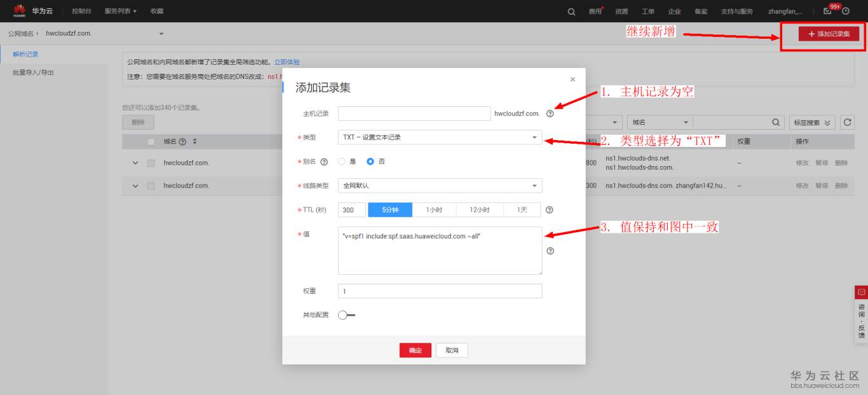The height and width of the screenshot is (395, 868).
Task: Click 暂停 for the first record
Action: tap(822, 163)
